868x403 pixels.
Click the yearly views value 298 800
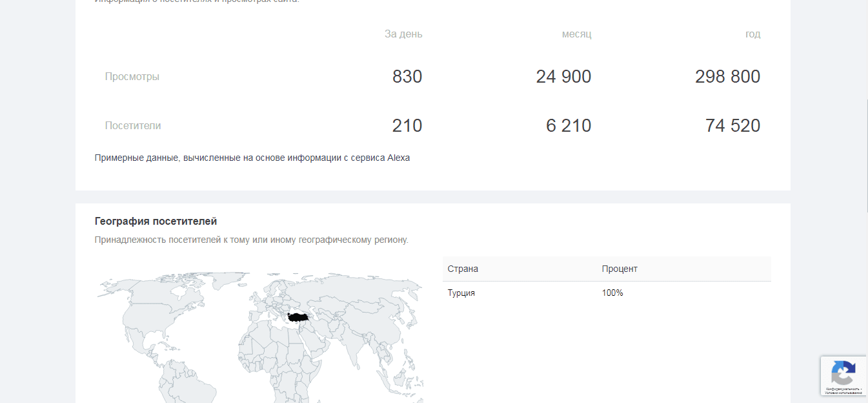click(727, 77)
